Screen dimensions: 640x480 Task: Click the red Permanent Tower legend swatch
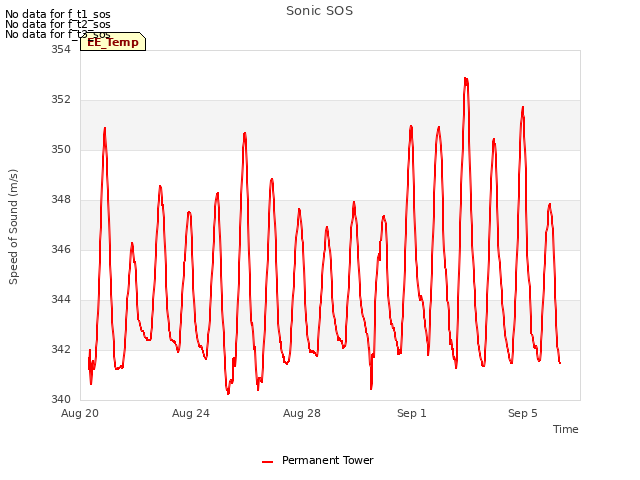click(267, 462)
